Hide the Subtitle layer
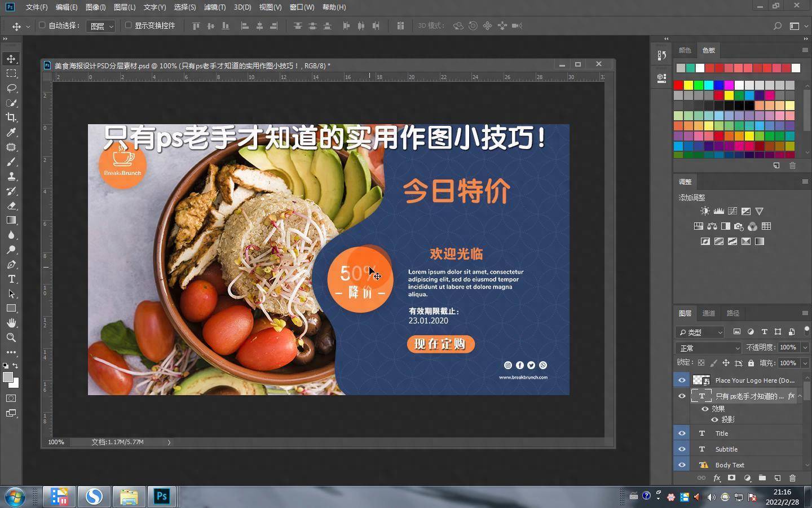The height and width of the screenshot is (508, 812). pos(682,449)
